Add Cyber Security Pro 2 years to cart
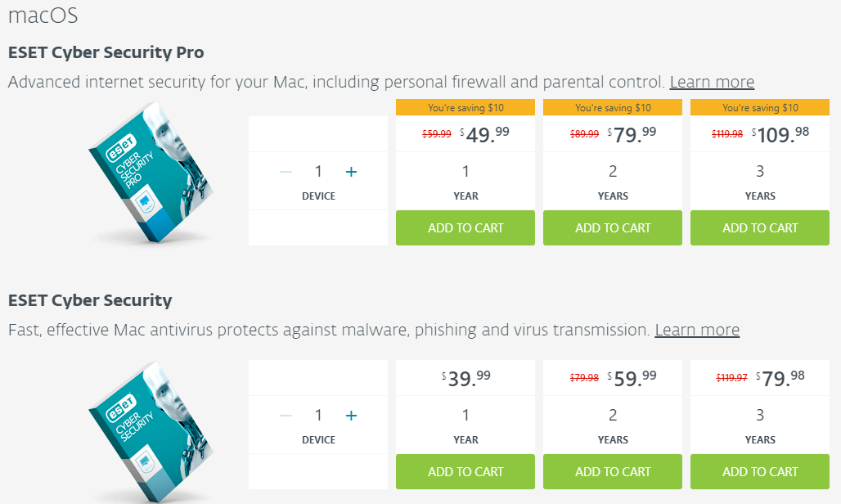Viewport: 841px width, 504px height. click(613, 228)
